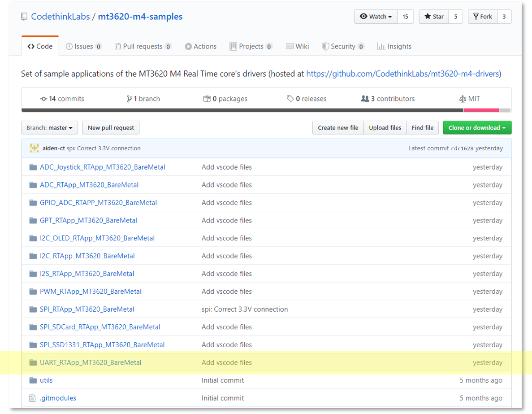Open the SPI_SSD1331_RTApp_MT3620_BareMetal folder
The height and width of the screenshot is (414, 532).
point(102,345)
